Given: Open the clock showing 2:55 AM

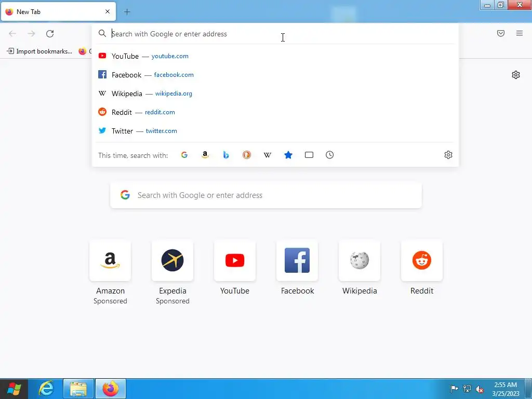Looking at the screenshot, I should point(506,389).
